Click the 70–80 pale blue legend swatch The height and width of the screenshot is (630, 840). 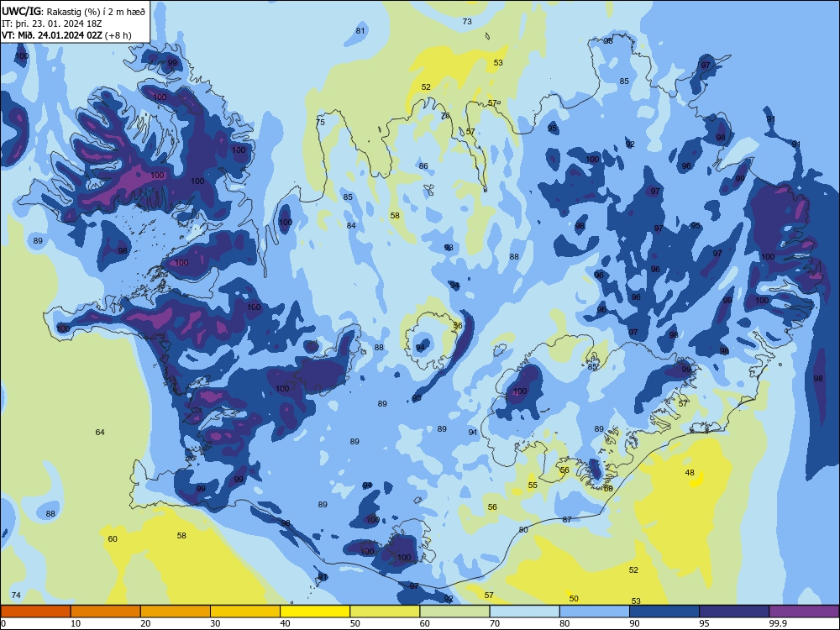524,612
